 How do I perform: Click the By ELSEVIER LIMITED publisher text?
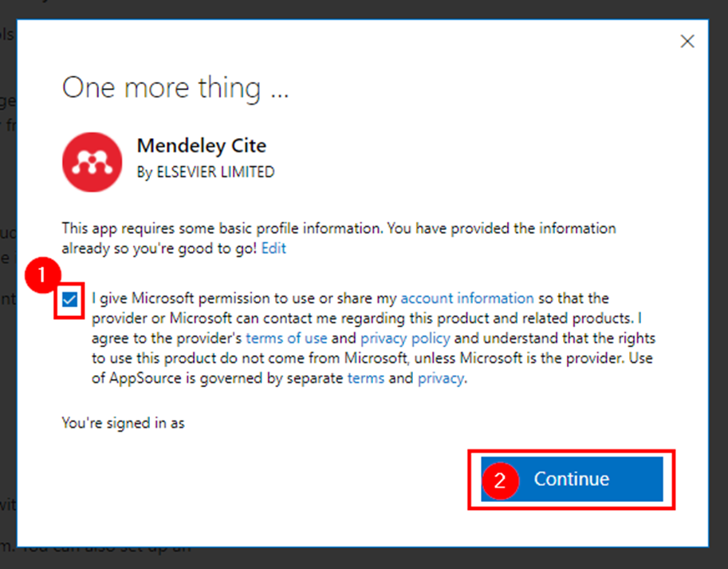[206, 172]
